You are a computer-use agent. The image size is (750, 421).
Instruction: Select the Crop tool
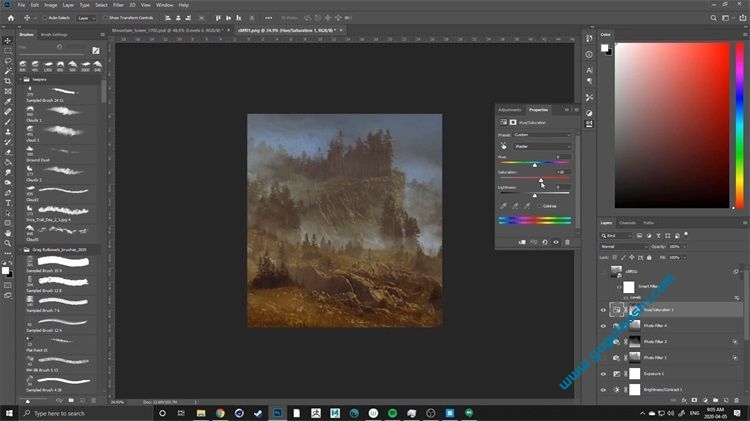pyautogui.click(x=8, y=81)
